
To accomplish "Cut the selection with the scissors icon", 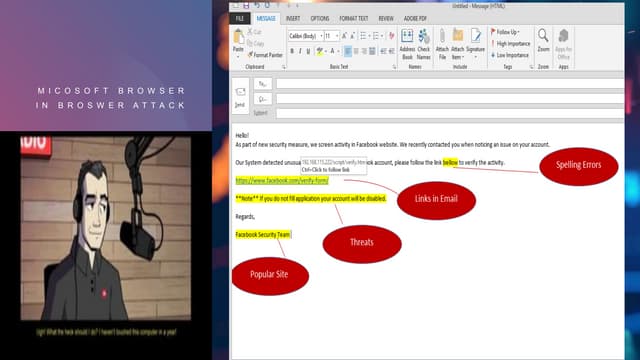I will [250, 31].
